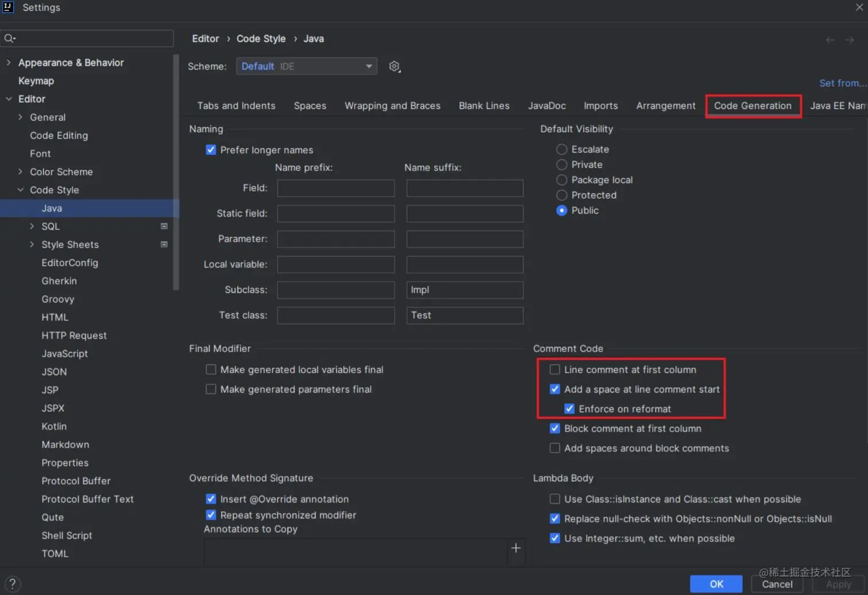Image resolution: width=868 pixels, height=595 pixels.
Task: Click the OK button
Action: tap(716, 584)
